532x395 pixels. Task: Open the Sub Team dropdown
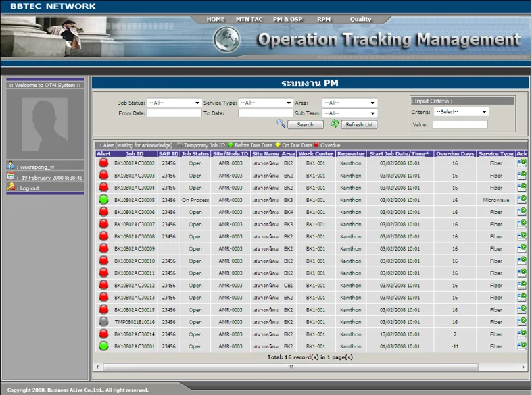click(x=349, y=113)
